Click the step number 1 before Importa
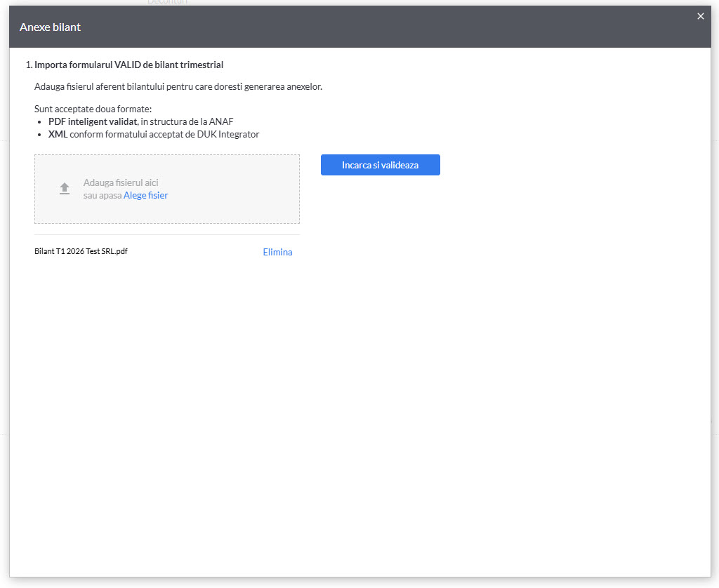Image resolution: width=719 pixels, height=588 pixels. pos(29,65)
